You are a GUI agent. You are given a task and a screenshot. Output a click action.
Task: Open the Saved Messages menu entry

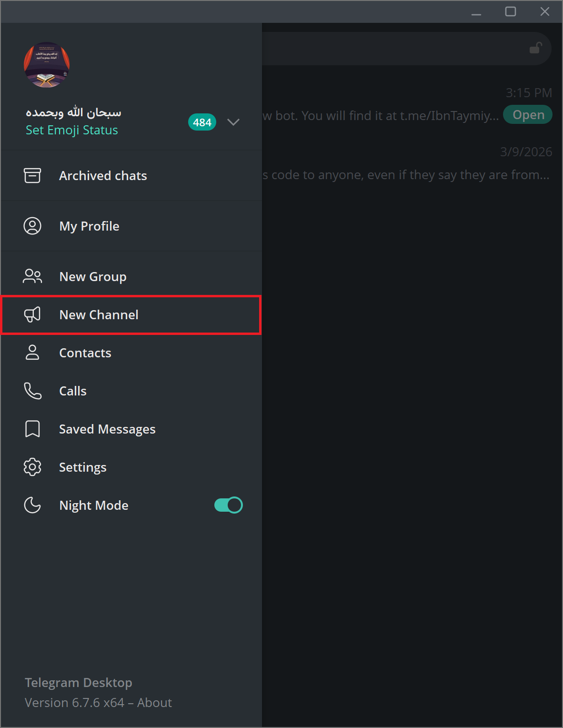107,429
